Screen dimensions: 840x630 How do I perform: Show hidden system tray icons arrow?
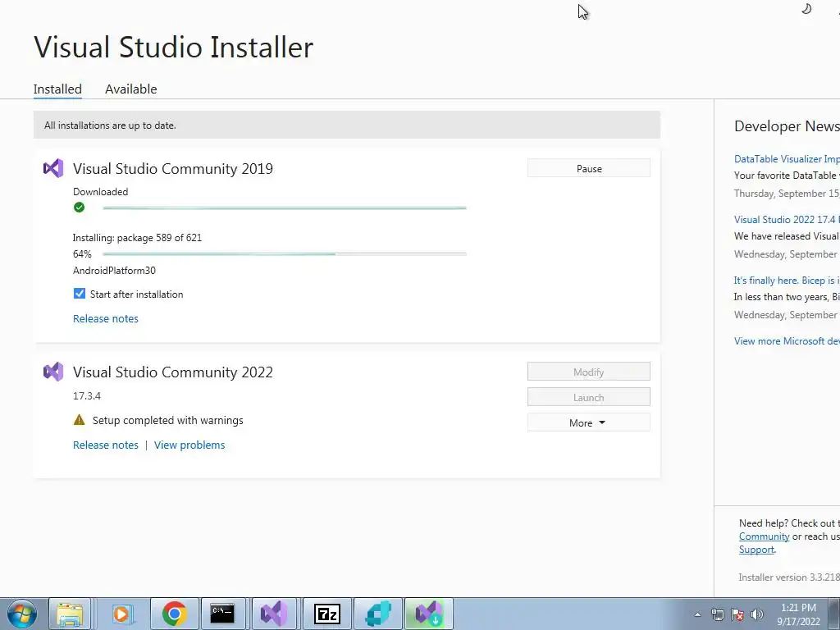(x=697, y=614)
